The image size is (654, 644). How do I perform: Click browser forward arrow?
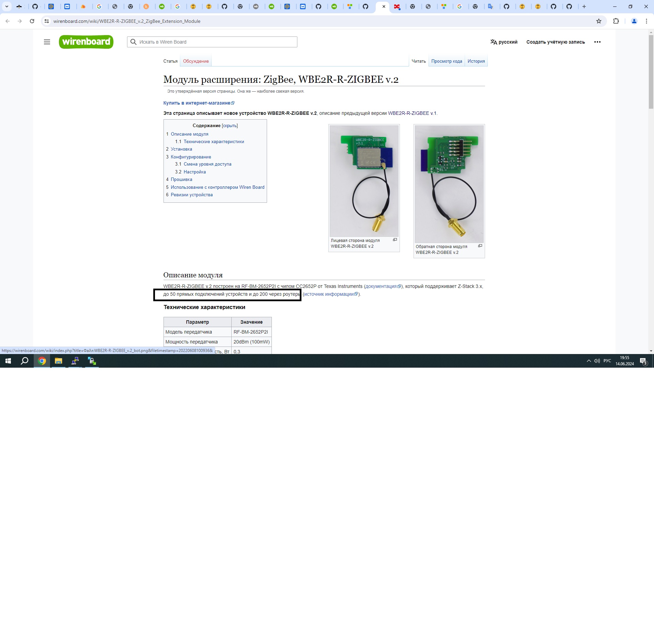point(20,21)
